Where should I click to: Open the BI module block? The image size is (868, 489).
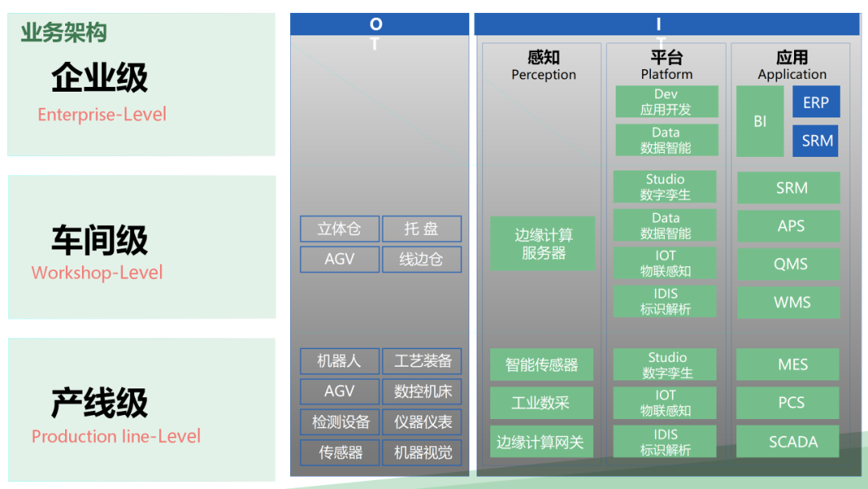pos(759,121)
